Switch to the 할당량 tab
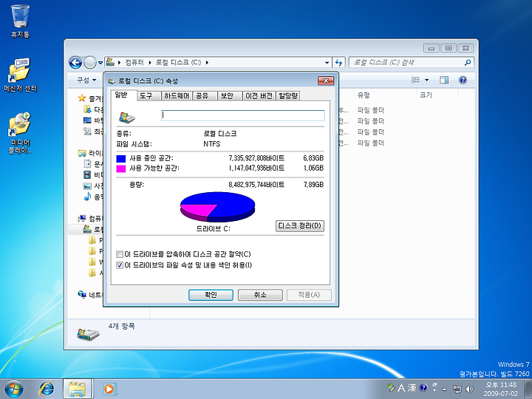This screenshot has width=532, height=399. point(288,96)
